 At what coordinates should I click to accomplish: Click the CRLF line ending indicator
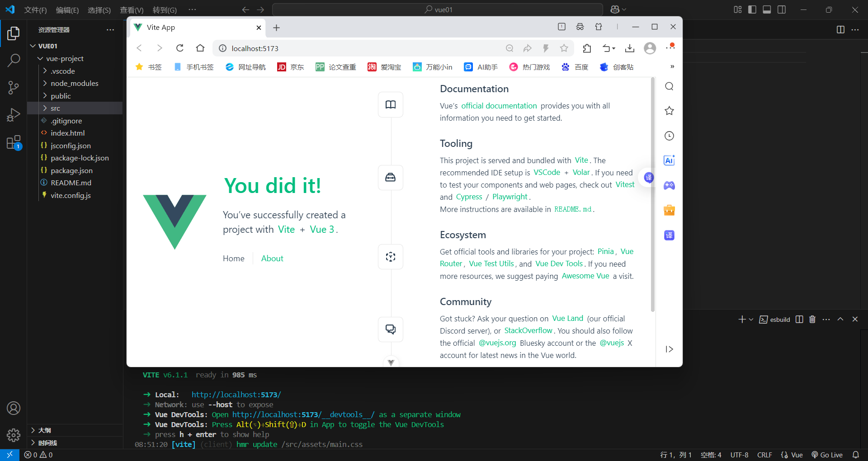pyautogui.click(x=764, y=455)
